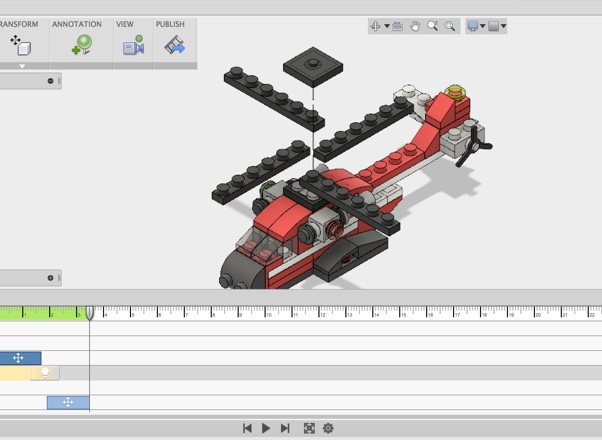Open the VIEW toolbar group label
Image resolution: width=602 pixels, height=440 pixels.
[x=125, y=24]
